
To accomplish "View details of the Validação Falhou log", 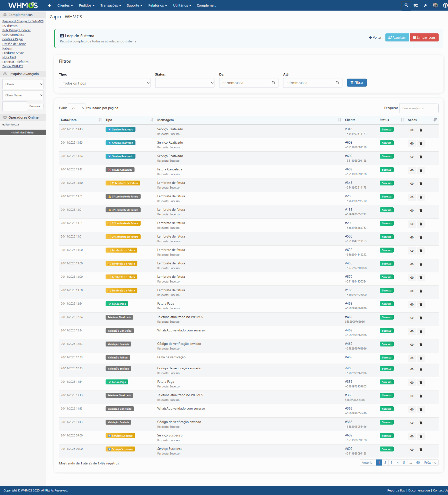I will pyautogui.click(x=412, y=358).
